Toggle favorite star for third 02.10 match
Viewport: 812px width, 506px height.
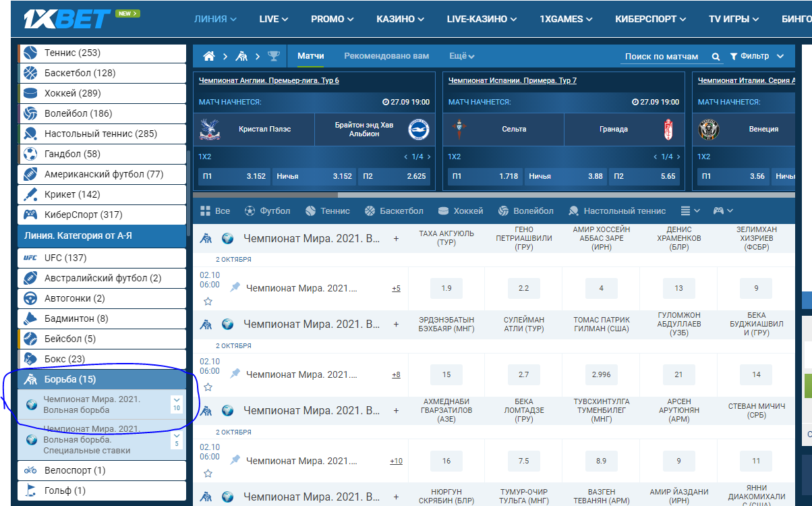point(208,474)
